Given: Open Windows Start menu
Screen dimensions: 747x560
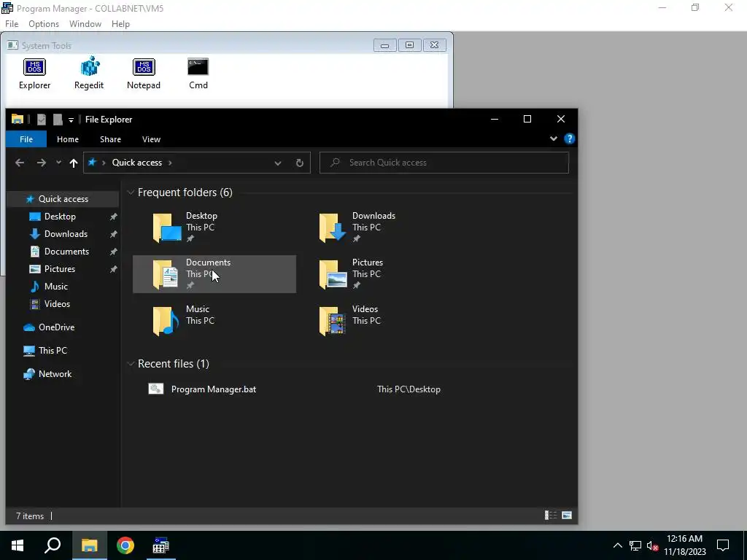Looking at the screenshot, I should point(18,545).
